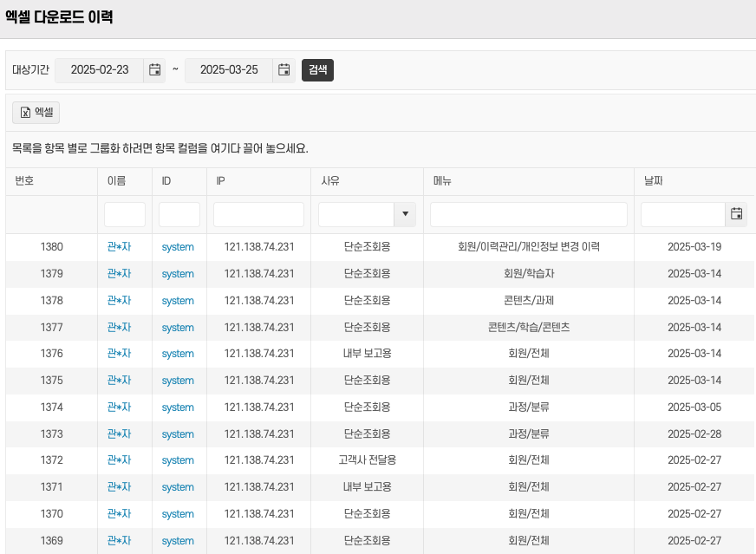Focus the 이름 filter input
756x554 pixels.
tap(125, 214)
